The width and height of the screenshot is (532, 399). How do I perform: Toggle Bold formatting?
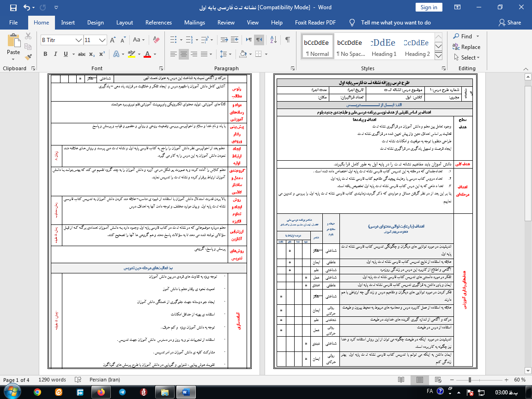[45, 54]
